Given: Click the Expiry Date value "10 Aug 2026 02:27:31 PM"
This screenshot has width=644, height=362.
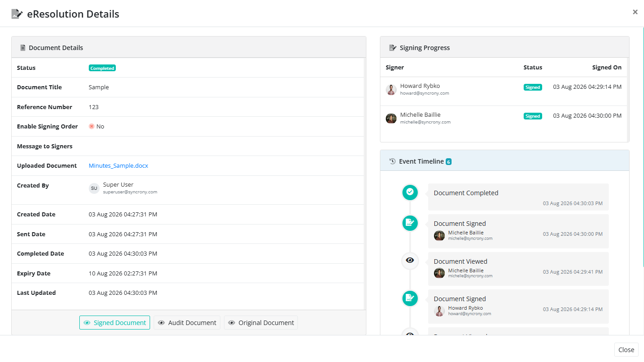Looking at the screenshot, I should [x=123, y=274].
